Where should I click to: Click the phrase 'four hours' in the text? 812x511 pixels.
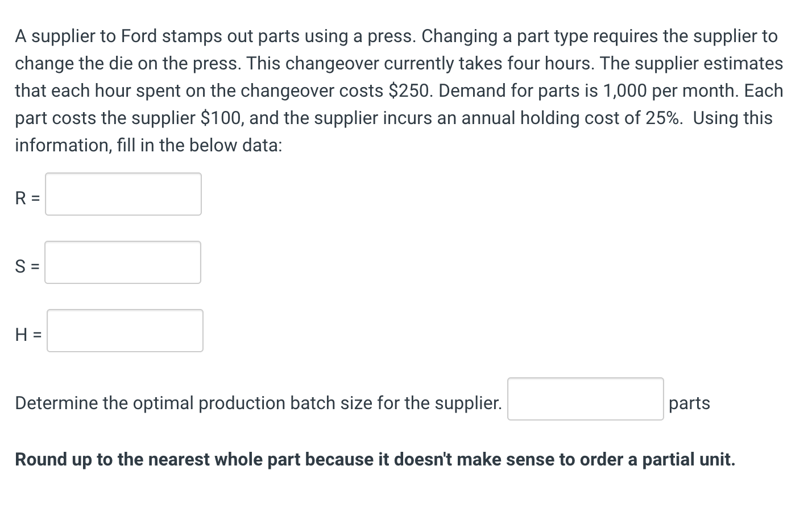pos(548,63)
